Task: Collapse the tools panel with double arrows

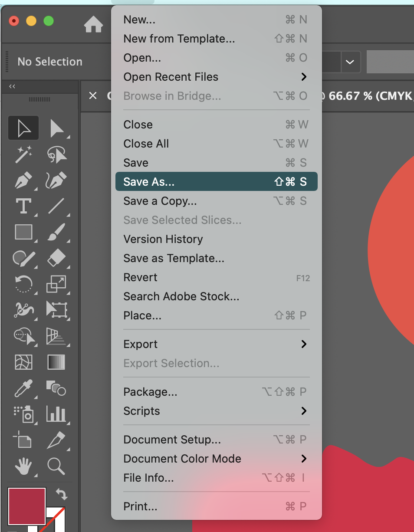Action: click(12, 86)
